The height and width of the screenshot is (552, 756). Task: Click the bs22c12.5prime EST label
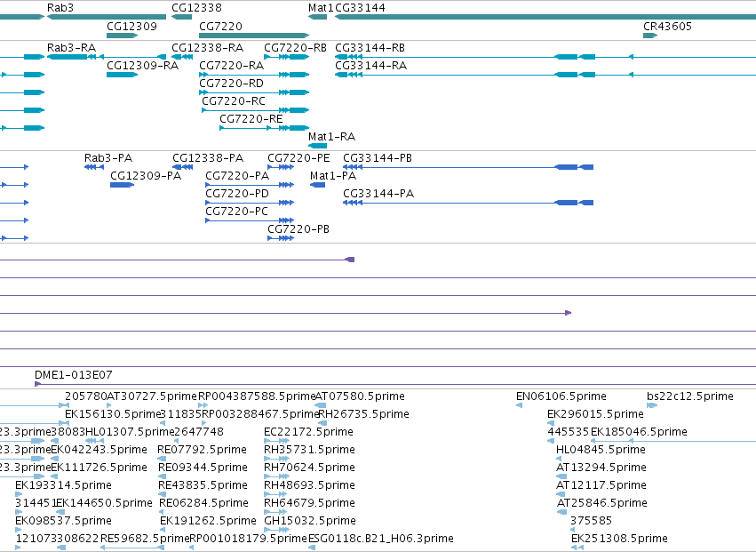pyautogui.click(x=690, y=396)
